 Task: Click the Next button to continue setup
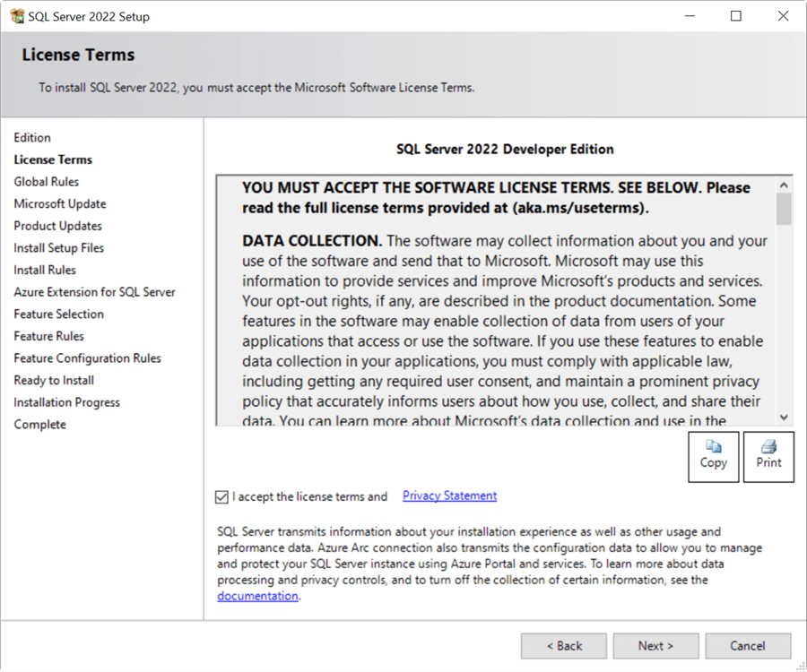[x=655, y=645]
